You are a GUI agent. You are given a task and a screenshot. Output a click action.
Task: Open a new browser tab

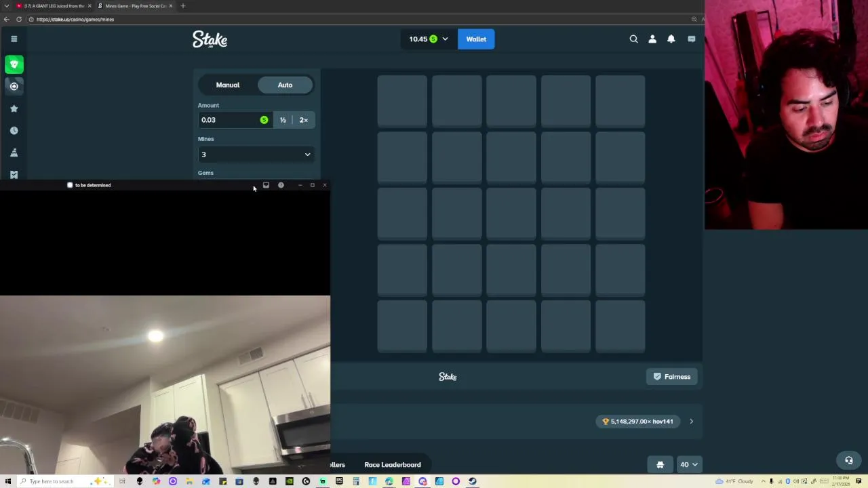pyautogui.click(x=182, y=6)
